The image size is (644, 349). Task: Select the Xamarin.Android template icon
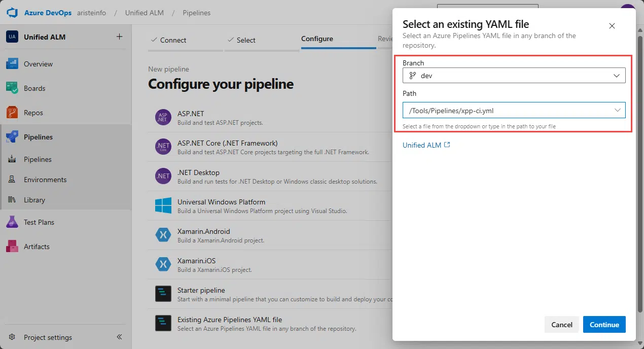pos(163,235)
